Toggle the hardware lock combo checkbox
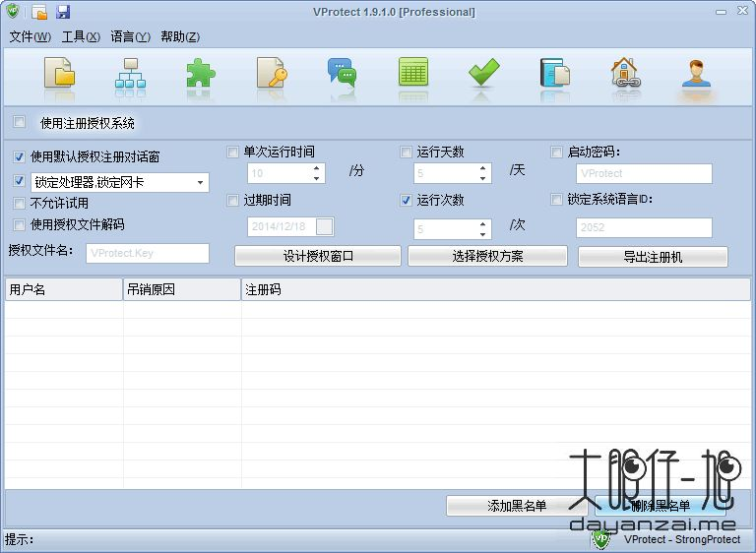Screen dimensions: 756x553 [20, 181]
